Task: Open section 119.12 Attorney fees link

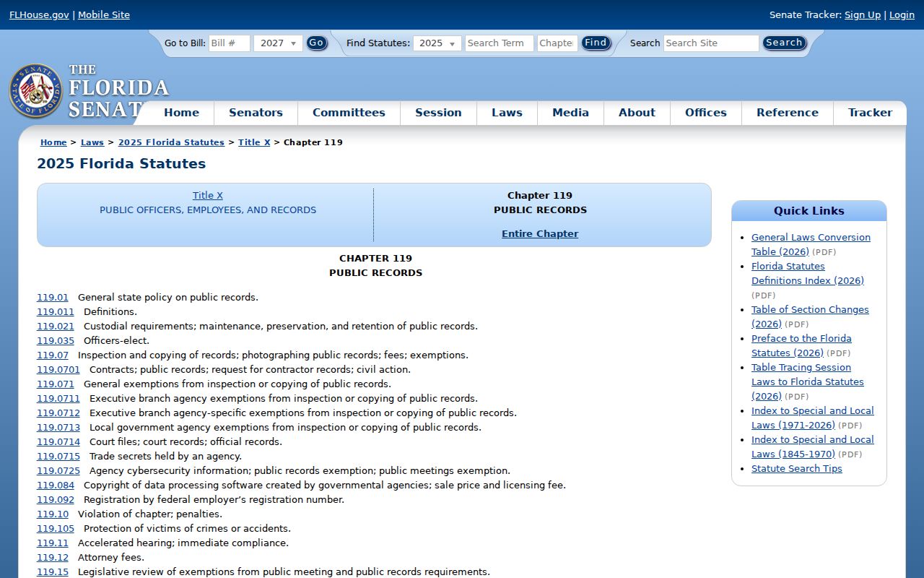Action: pyautogui.click(x=53, y=558)
